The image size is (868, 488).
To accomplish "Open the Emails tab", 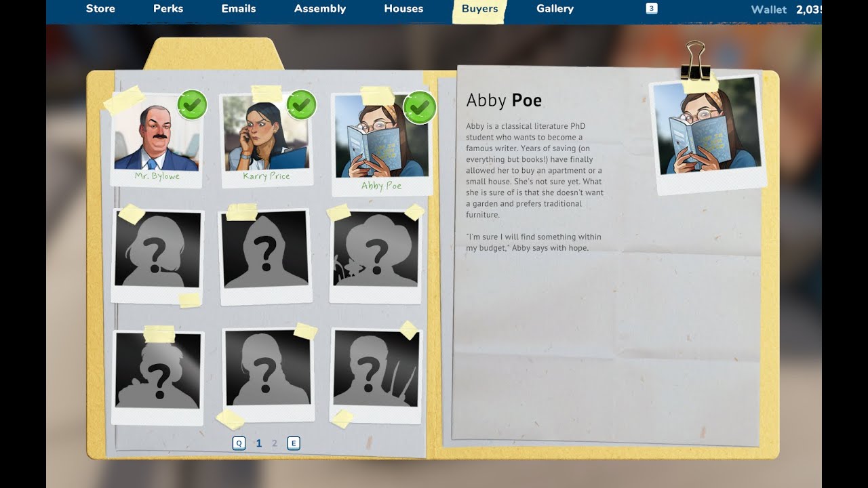I will pyautogui.click(x=239, y=9).
